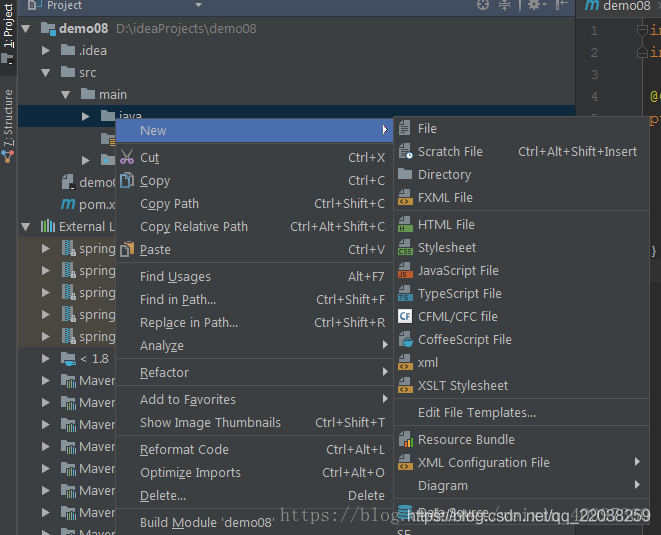Click the File icon in New submenu
This screenshot has height=535, width=661.
pyautogui.click(x=405, y=128)
